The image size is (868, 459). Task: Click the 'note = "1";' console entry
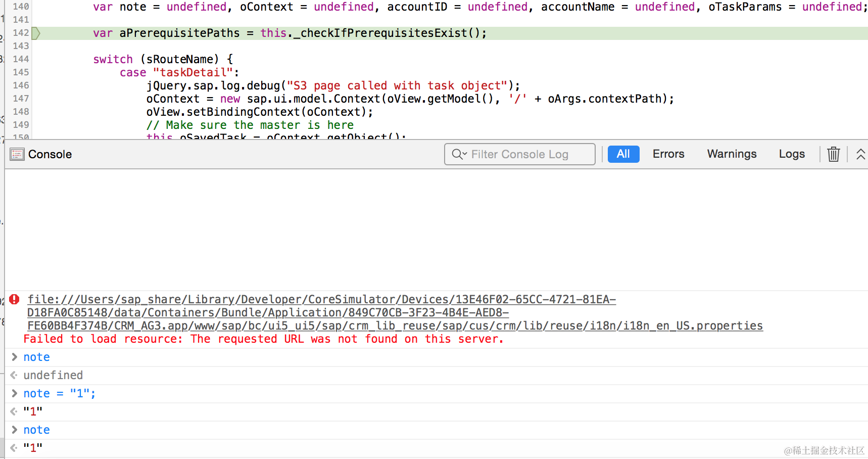tap(60, 394)
